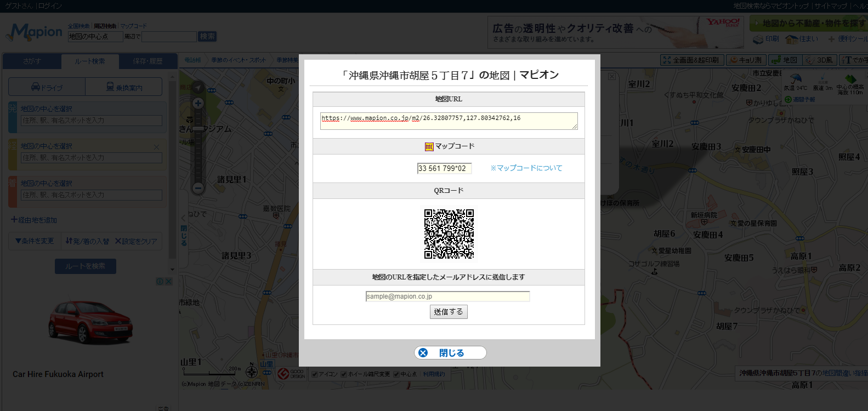Select the 3D風 view button
Viewport: 868px width, 411px height.
(820, 60)
